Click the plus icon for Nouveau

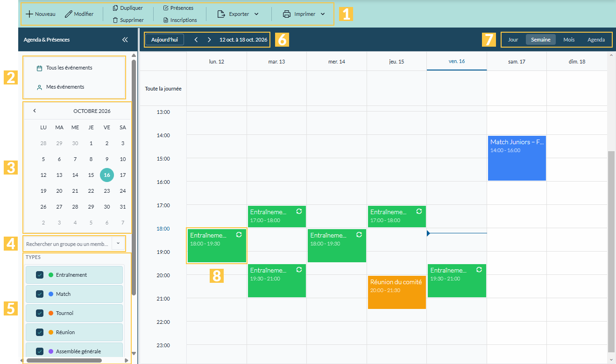(x=29, y=14)
